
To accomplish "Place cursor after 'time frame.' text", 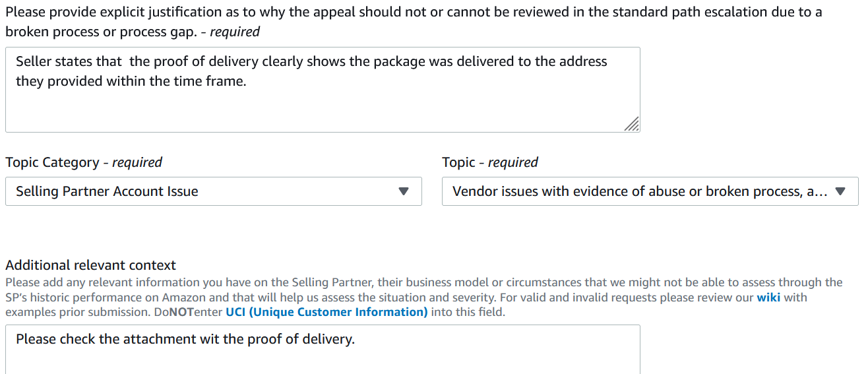I will click(x=247, y=82).
